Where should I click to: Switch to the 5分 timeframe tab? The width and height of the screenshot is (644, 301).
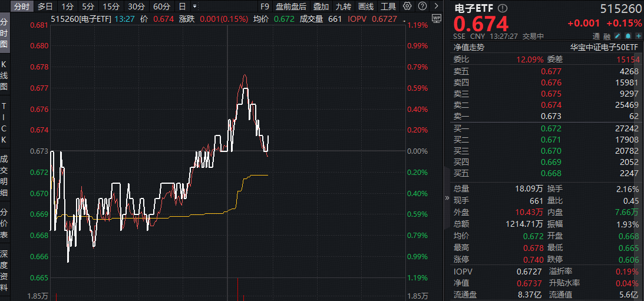tap(88, 6)
